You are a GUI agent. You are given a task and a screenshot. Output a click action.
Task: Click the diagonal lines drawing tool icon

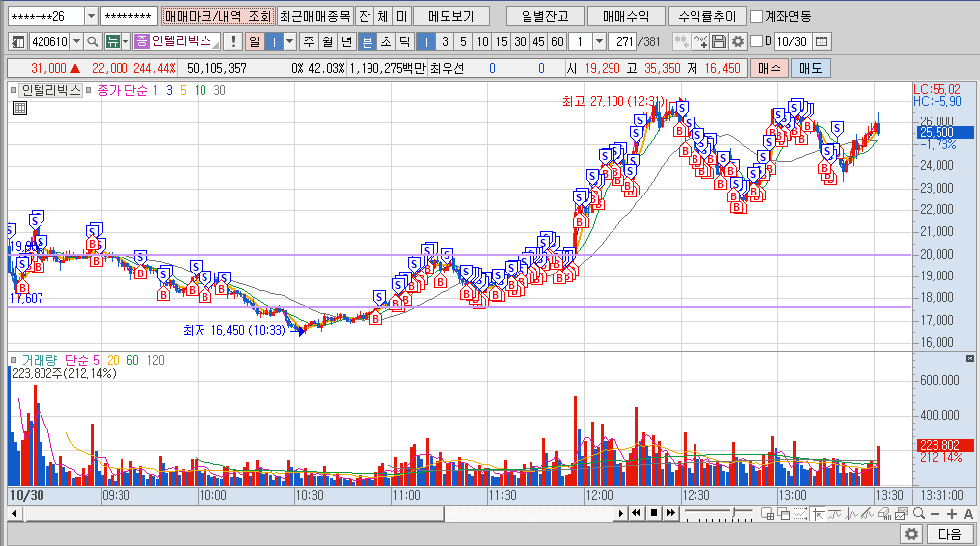(x=867, y=514)
